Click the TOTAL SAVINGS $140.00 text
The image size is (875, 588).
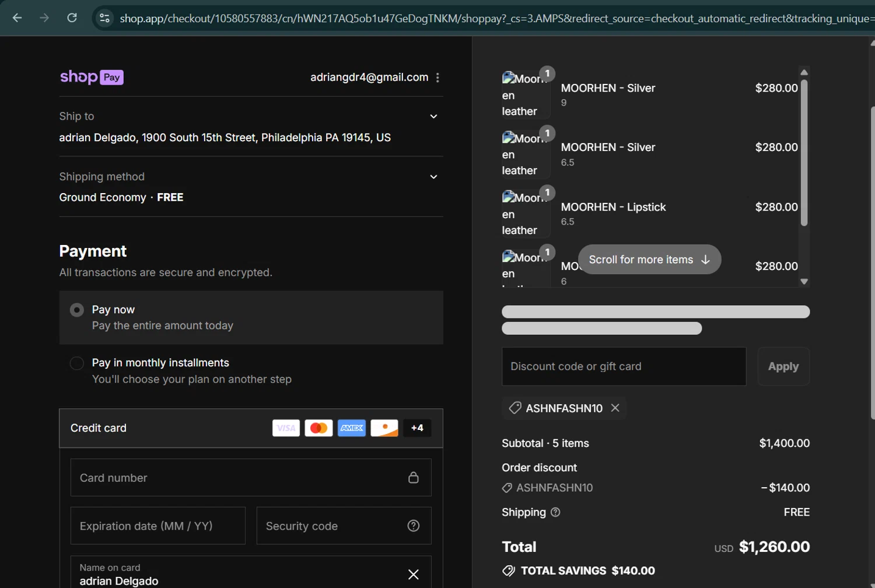point(587,571)
